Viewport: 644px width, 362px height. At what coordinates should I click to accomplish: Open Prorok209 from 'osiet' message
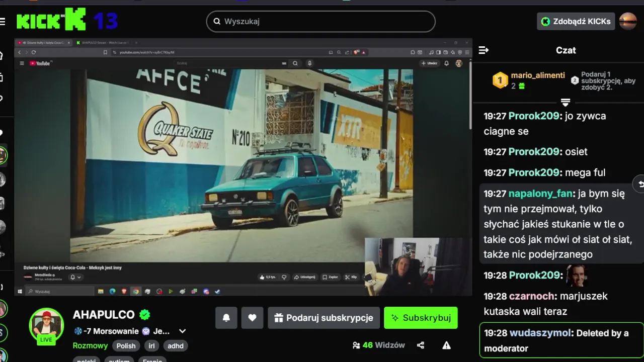tap(534, 151)
